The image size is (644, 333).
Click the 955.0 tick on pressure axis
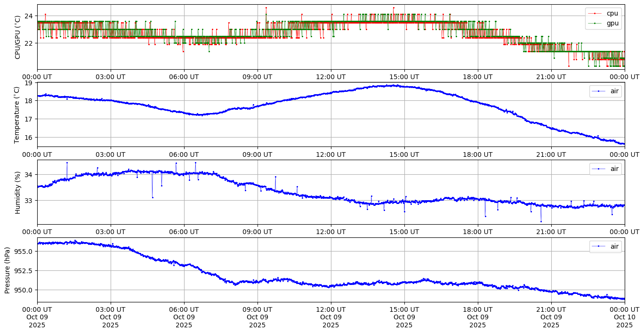pyautogui.click(x=24, y=251)
